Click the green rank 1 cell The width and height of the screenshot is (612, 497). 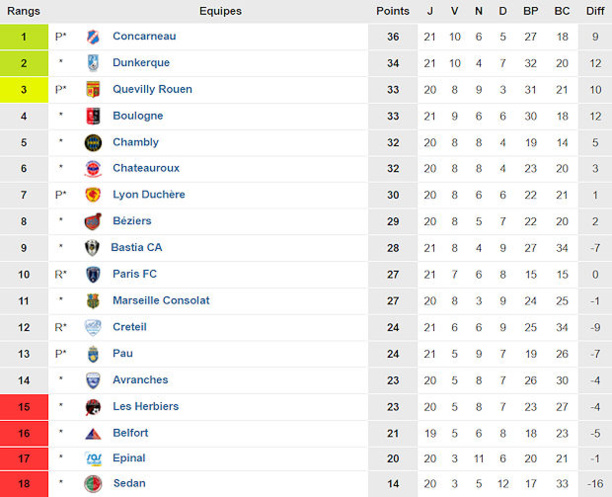click(23, 37)
